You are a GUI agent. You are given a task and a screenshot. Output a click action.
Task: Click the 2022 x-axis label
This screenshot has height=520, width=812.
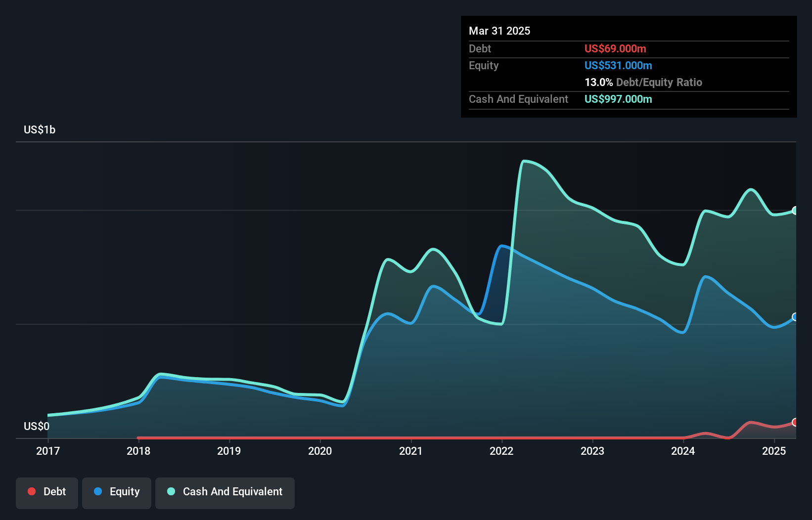501,451
